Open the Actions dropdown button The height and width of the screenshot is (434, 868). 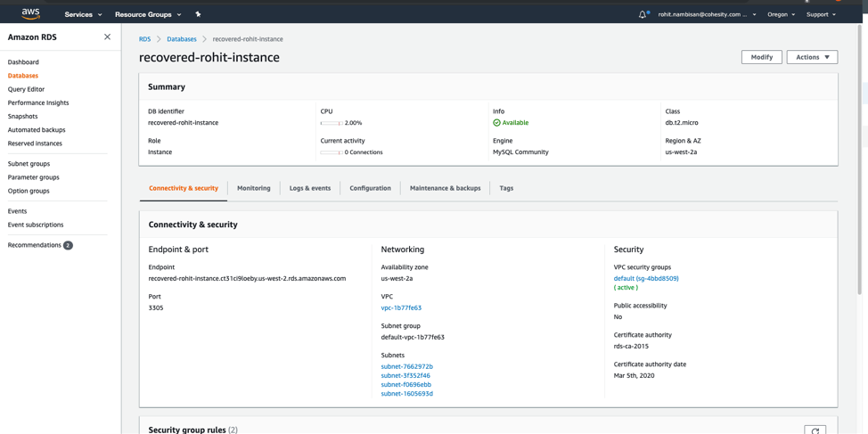click(x=812, y=57)
